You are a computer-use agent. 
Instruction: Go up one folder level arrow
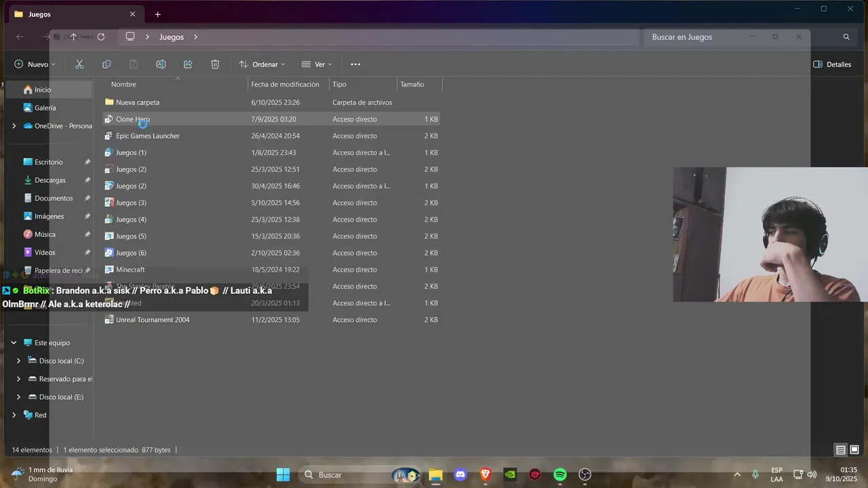click(x=73, y=37)
